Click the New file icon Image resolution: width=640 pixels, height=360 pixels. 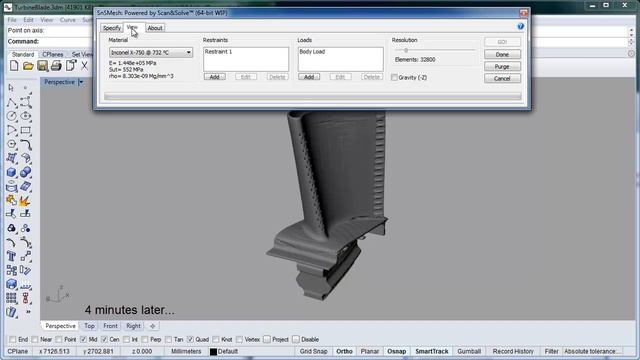14,65
